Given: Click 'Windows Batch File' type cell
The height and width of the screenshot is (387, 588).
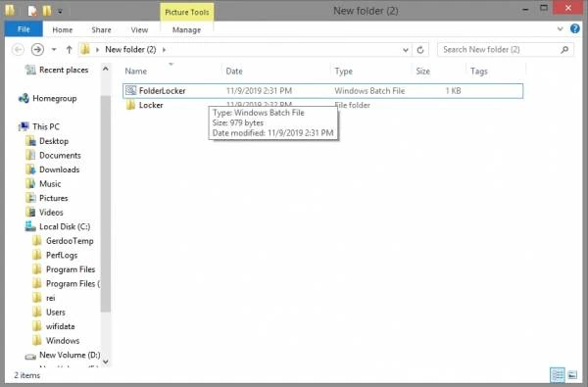Looking at the screenshot, I should pyautogui.click(x=369, y=91).
